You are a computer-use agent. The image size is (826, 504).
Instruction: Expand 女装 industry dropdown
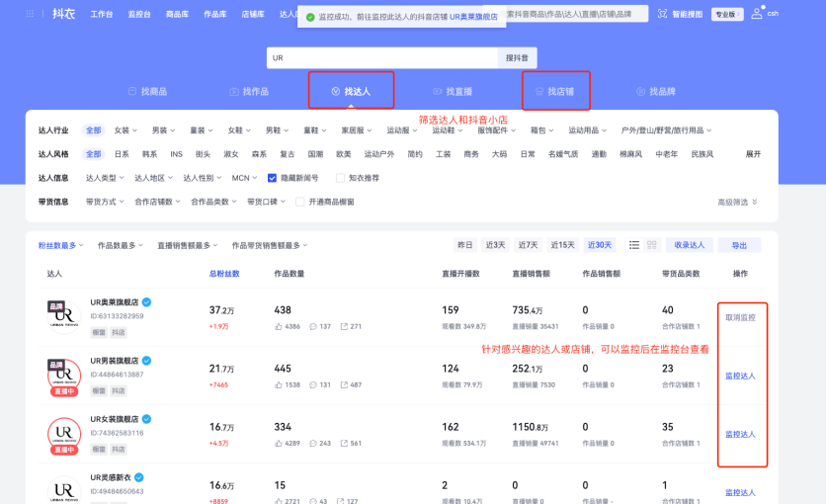125,130
